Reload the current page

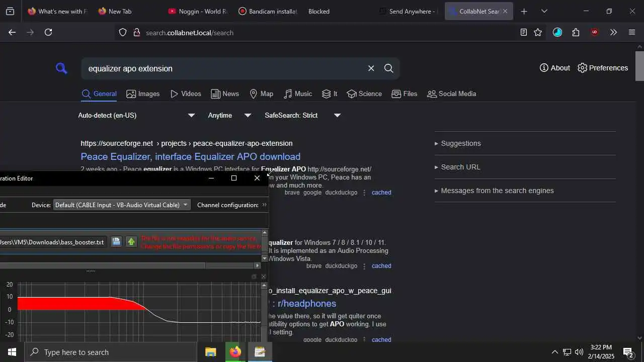48,32
